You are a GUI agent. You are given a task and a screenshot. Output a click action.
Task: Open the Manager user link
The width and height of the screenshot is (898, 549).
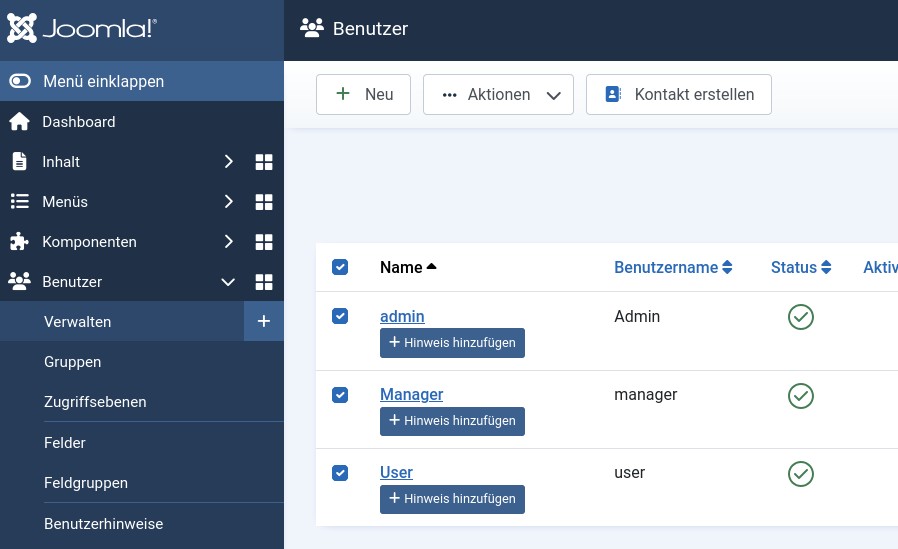pos(411,394)
